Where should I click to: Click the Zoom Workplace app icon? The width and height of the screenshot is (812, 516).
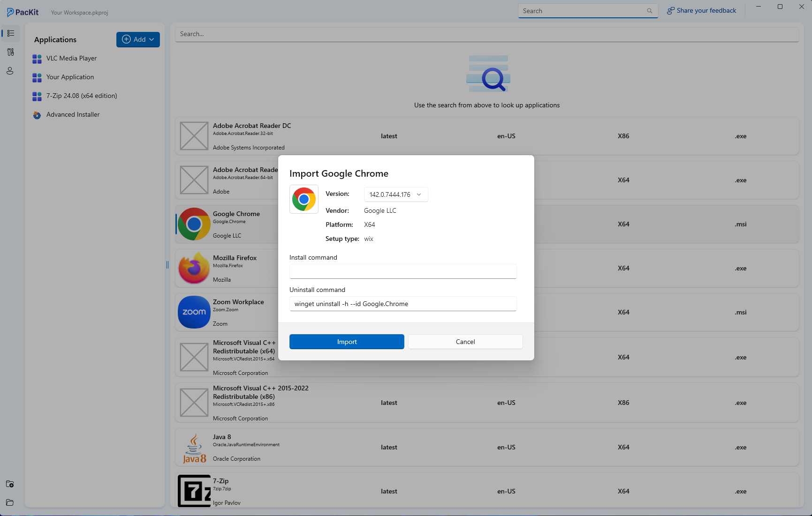coord(194,312)
